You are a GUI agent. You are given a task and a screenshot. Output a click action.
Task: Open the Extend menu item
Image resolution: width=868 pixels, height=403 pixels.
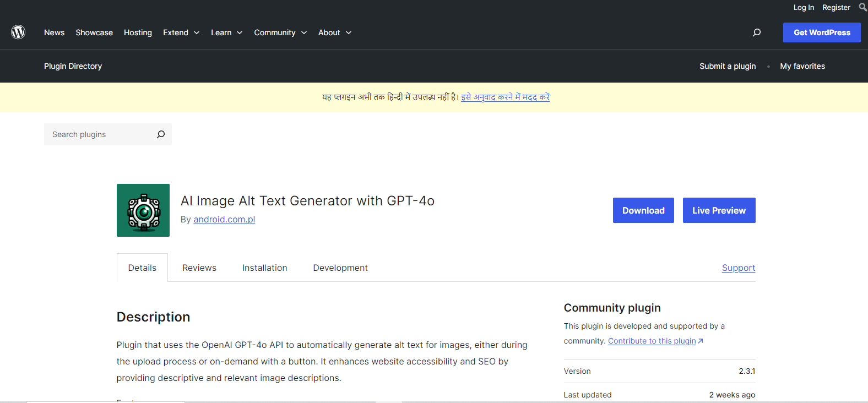pos(176,32)
